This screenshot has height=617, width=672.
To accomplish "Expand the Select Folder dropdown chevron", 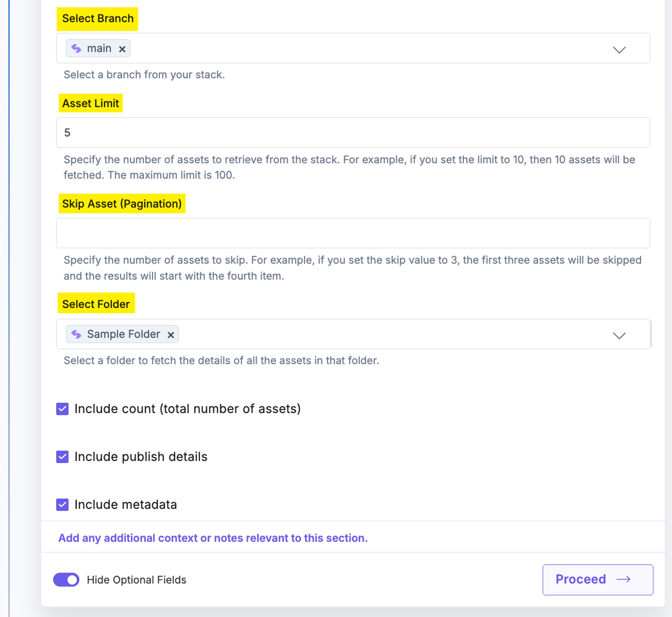I will click(619, 336).
